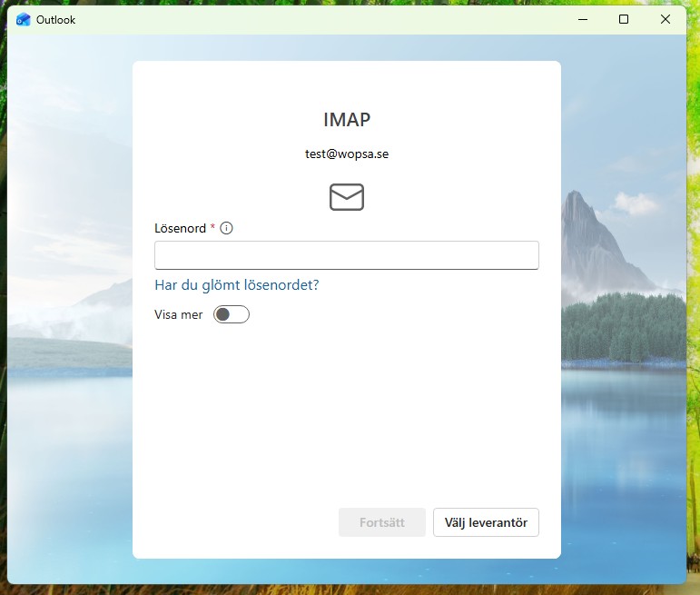The width and height of the screenshot is (700, 595).
Task: Click the empty title bar area
Action: (318, 20)
